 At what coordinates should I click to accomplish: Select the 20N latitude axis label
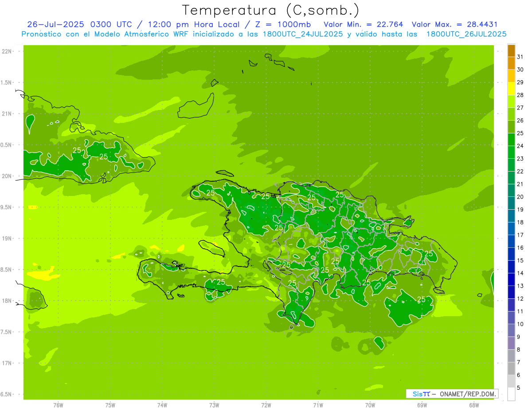tap(7, 176)
